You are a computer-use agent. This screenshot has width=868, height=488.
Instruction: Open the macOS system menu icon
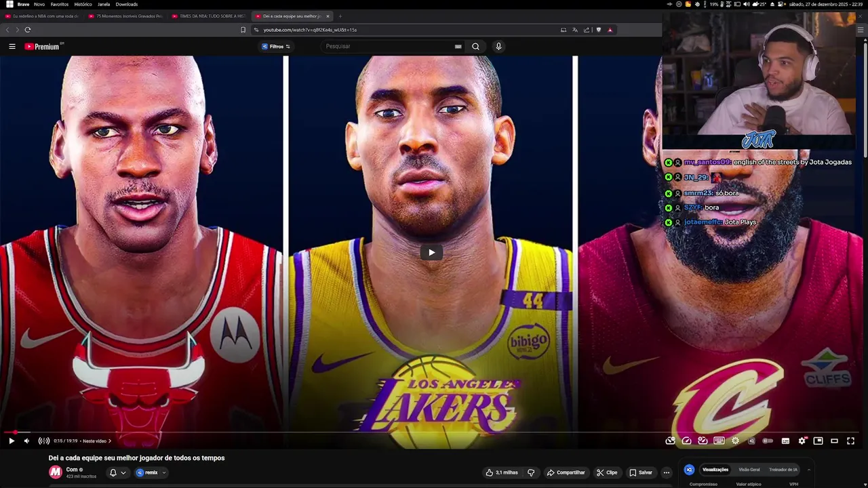pyautogui.click(x=9, y=4)
